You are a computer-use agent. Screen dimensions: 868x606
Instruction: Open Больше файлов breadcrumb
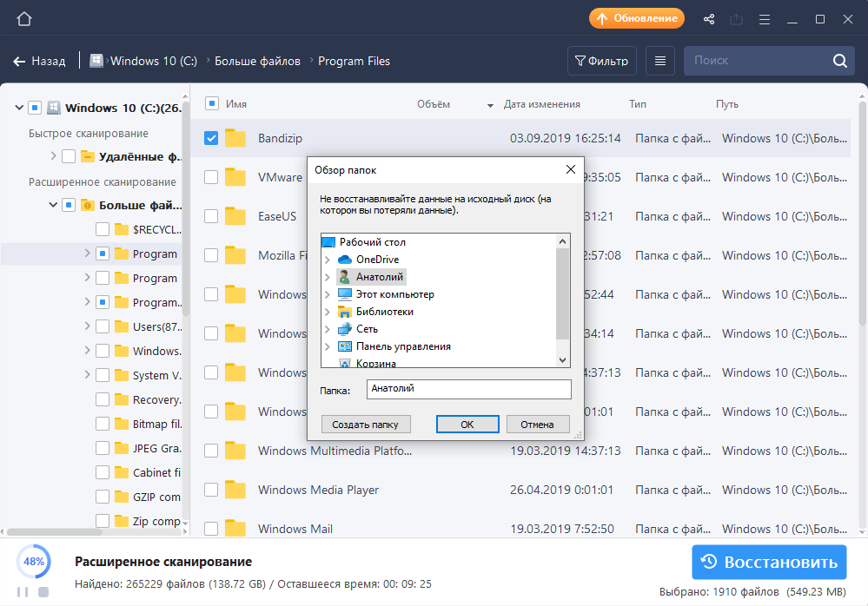click(x=257, y=61)
